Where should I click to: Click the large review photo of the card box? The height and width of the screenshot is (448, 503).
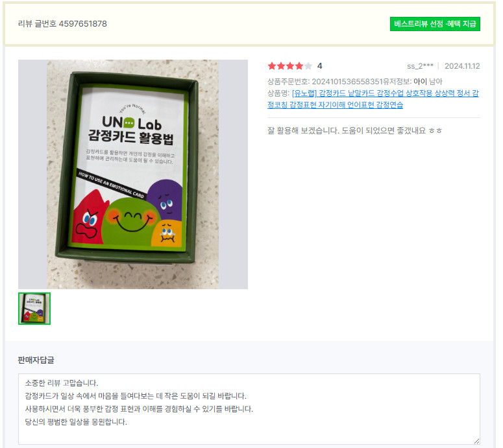pos(133,174)
